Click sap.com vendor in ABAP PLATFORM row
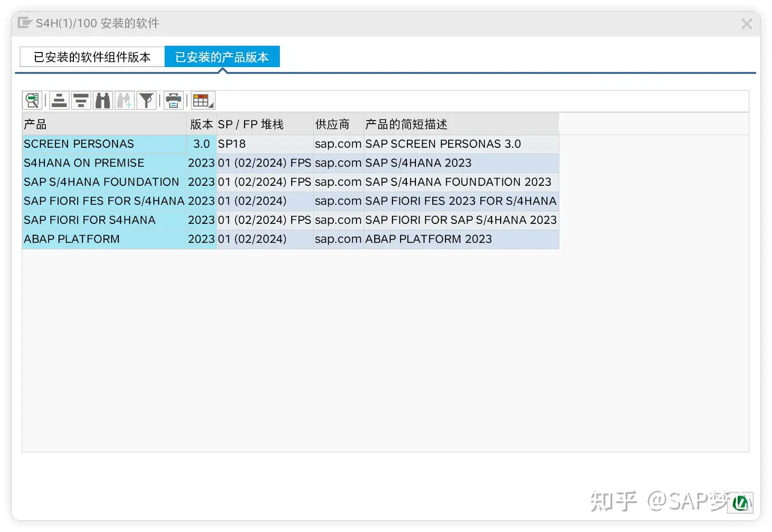The width and height of the screenshot is (772, 532). click(338, 239)
